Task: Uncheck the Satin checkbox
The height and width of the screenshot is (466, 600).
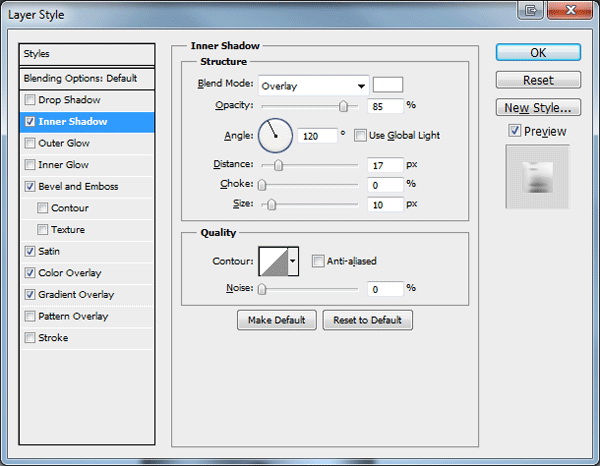Action: coord(30,251)
